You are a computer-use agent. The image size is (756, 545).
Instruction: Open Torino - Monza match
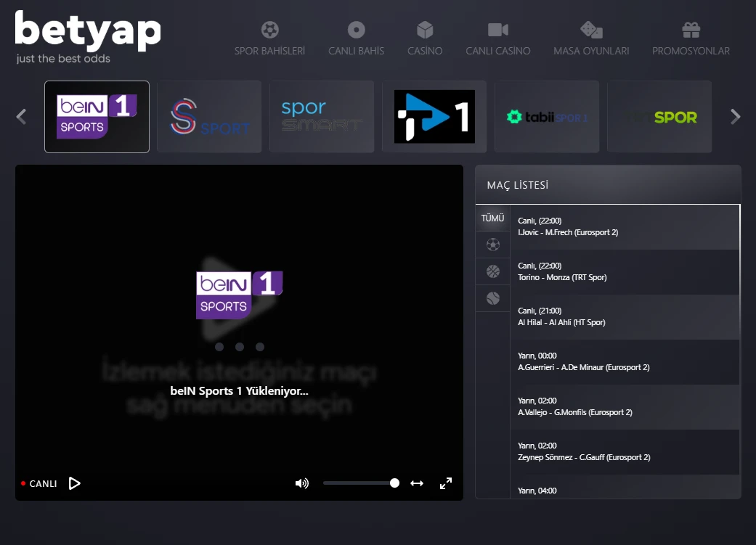(x=625, y=272)
